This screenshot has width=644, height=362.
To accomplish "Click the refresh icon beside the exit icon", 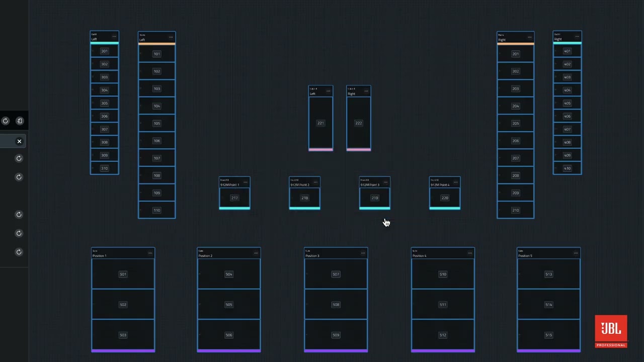I will 6,121.
